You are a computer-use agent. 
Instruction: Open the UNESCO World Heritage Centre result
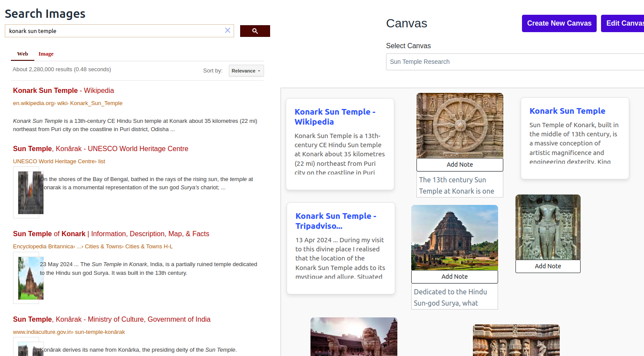click(x=101, y=148)
